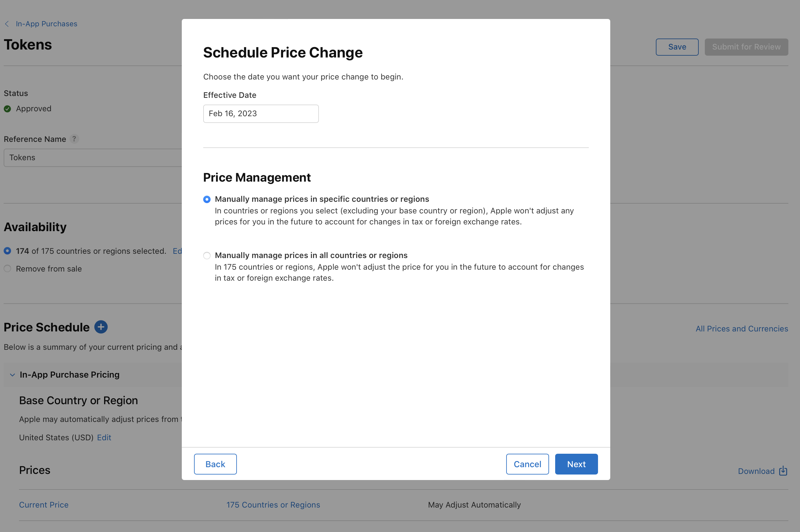Image resolution: width=800 pixels, height=532 pixels.
Task: Cancel the Schedule Price Change dialog
Action: (527, 464)
